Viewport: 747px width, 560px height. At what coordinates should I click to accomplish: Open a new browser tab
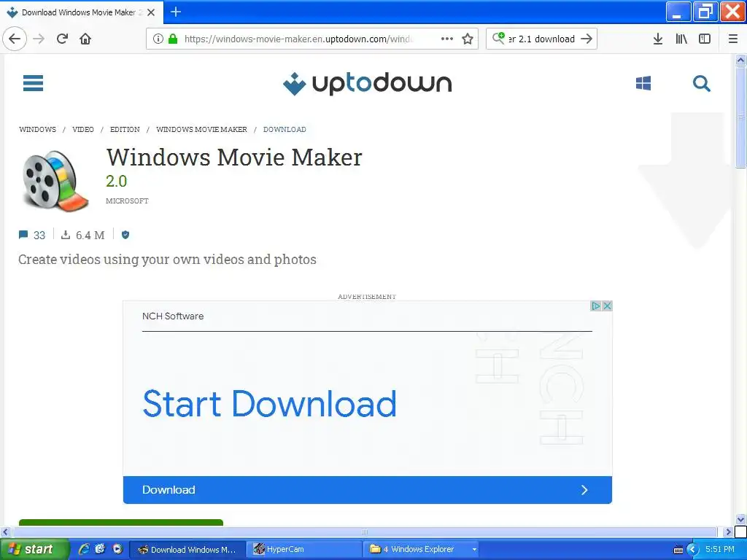click(176, 12)
